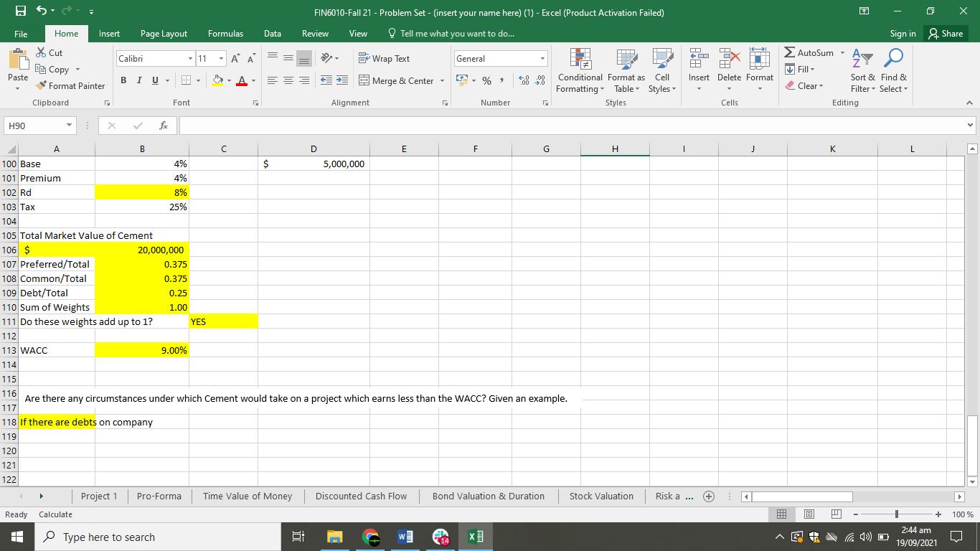The height and width of the screenshot is (551, 980).
Task: Switch to the Formulas ribbon tab
Action: [x=225, y=33]
